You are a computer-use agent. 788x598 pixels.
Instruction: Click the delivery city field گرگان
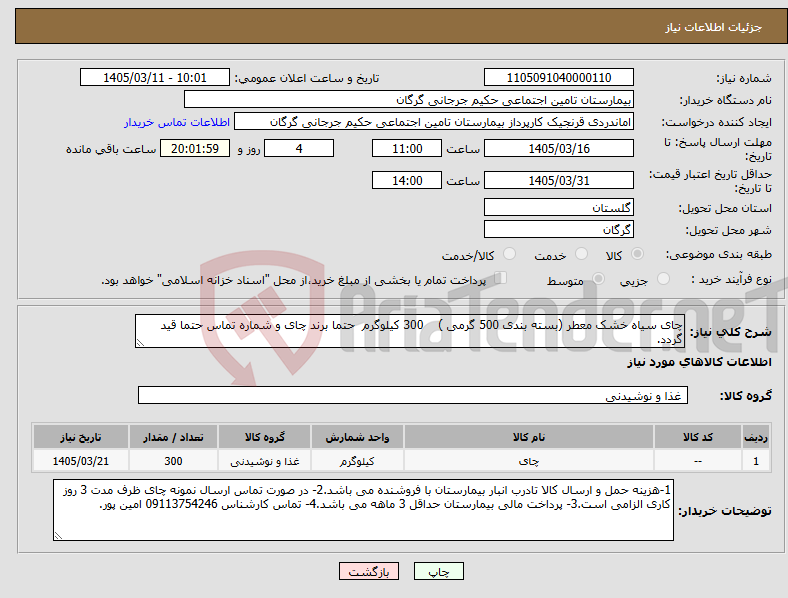[559, 229]
